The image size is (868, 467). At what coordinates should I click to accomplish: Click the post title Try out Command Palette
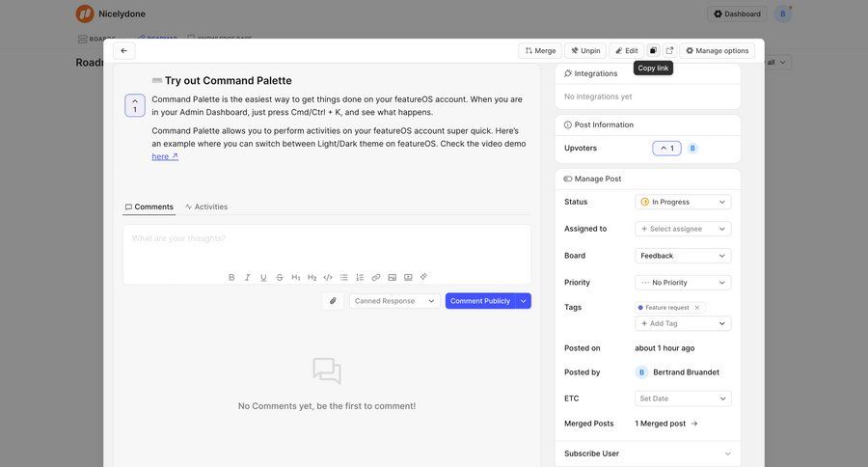tap(228, 80)
